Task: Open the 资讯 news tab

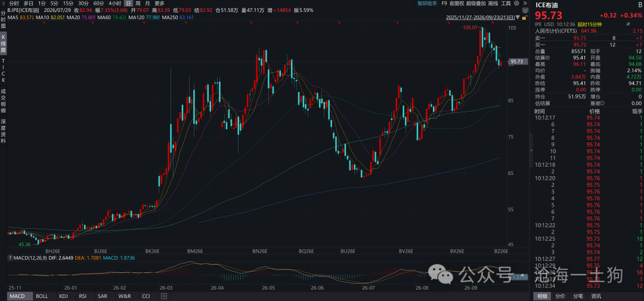Action: click(595, 296)
